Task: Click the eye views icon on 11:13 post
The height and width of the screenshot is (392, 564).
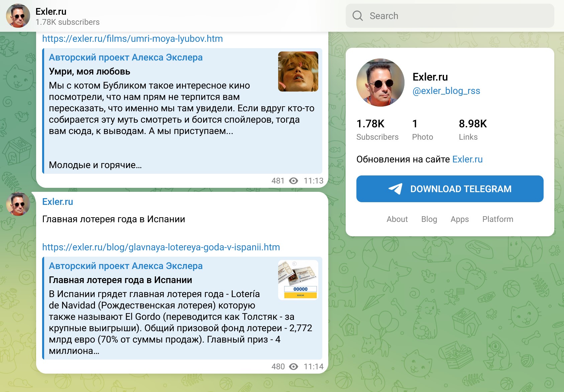Action: coord(294,181)
